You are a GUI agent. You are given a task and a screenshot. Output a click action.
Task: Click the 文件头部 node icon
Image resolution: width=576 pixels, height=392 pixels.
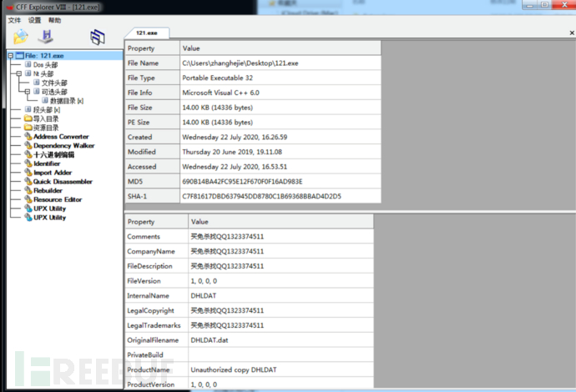[x=37, y=83]
